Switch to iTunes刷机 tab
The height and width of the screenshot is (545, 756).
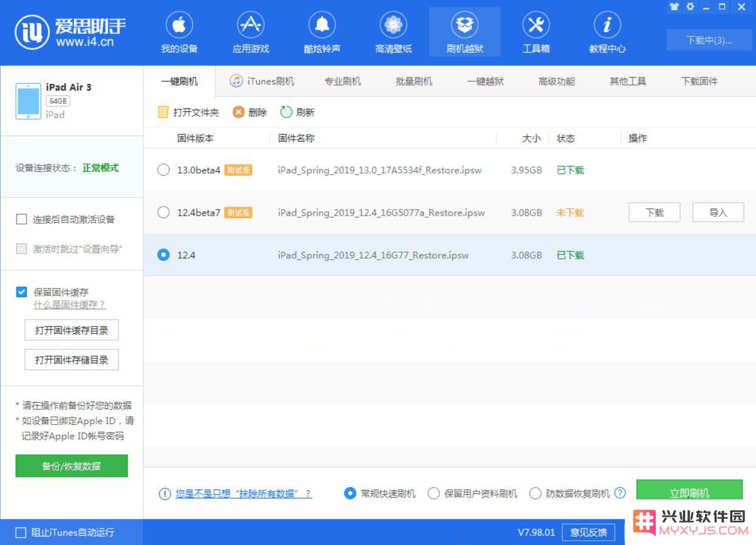262,81
